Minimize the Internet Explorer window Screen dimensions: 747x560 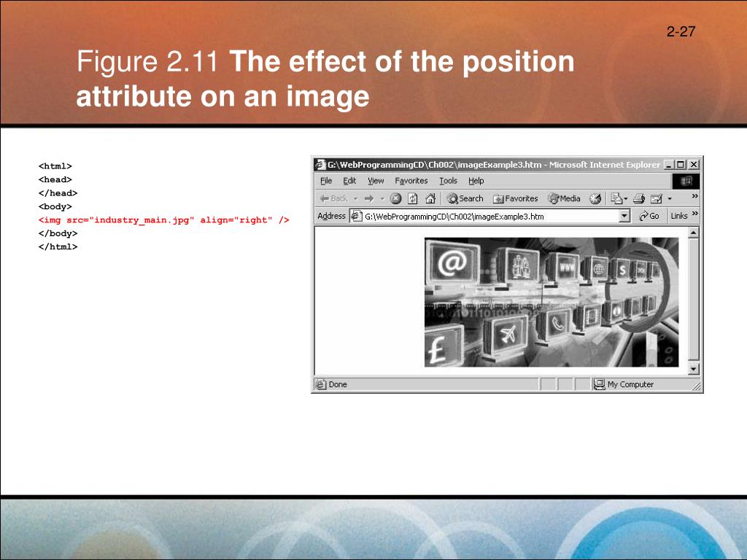[x=669, y=165]
